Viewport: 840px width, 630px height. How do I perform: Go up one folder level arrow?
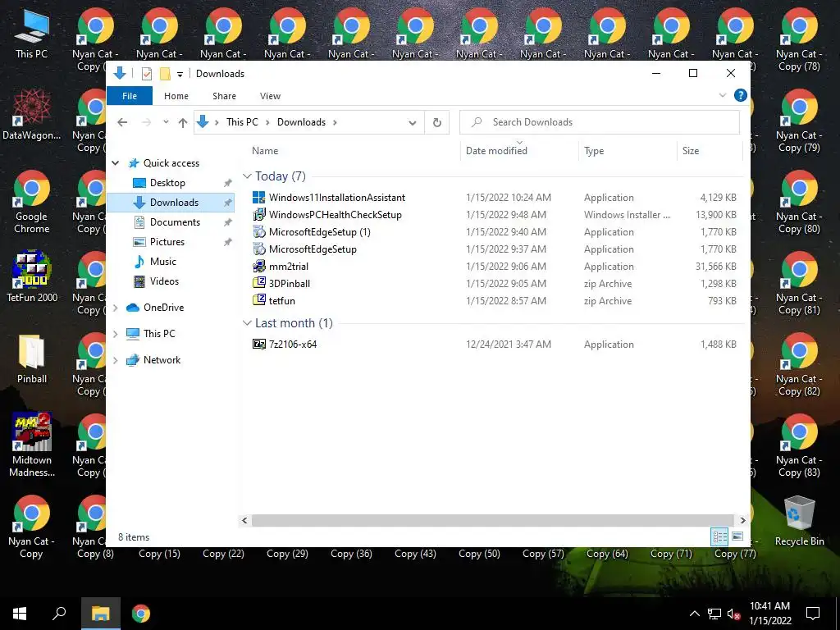coord(183,123)
